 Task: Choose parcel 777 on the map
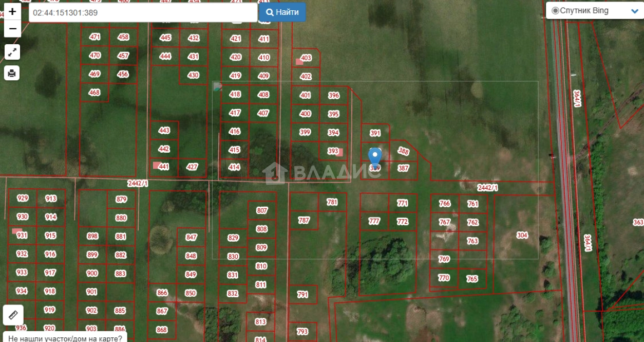[x=374, y=221]
